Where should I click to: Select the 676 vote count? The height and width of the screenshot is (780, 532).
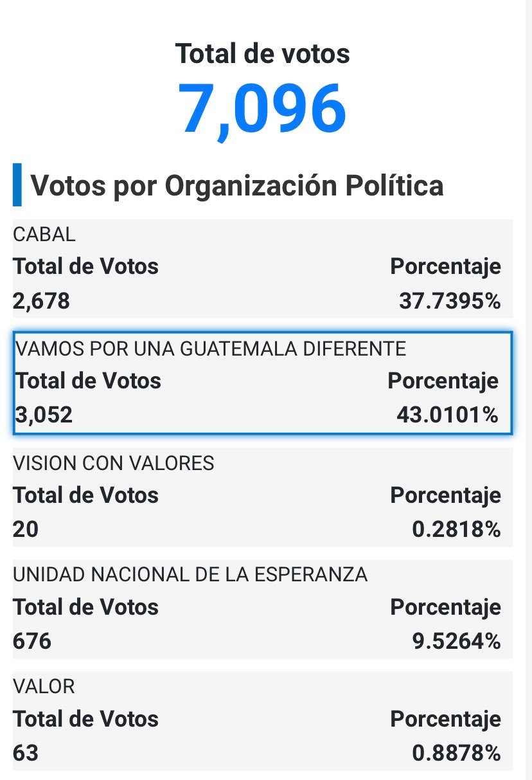(x=32, y=641)
